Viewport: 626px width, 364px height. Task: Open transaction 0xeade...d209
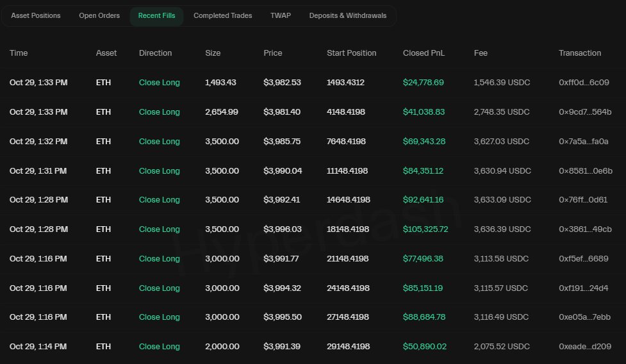click(x=584, y=347)
